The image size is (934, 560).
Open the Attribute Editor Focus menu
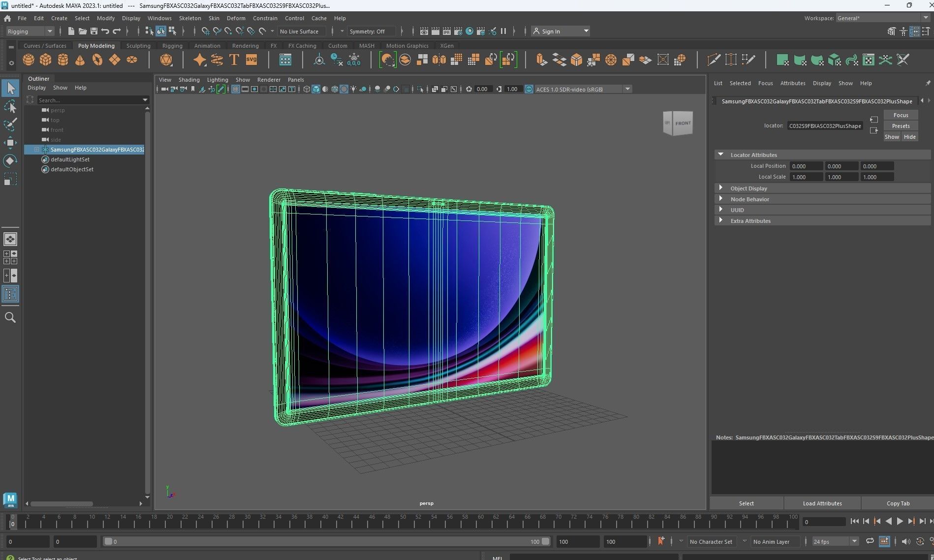pos(765,83)
